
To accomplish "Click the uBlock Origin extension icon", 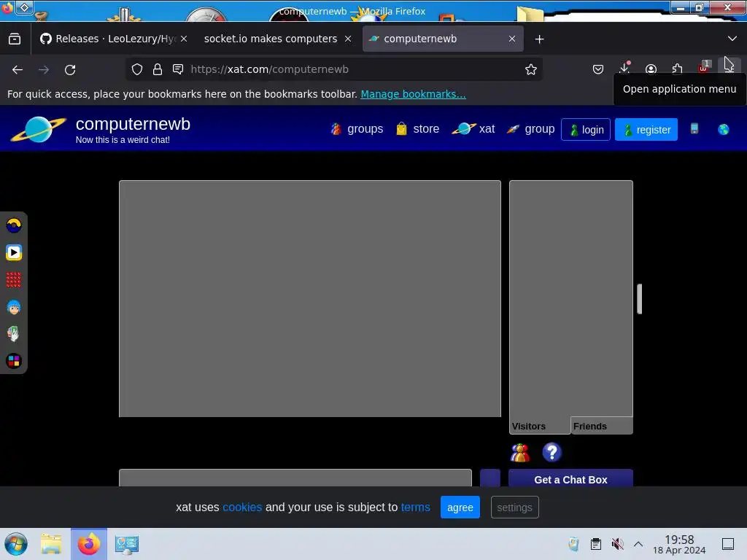I will (x=704, y=68).
